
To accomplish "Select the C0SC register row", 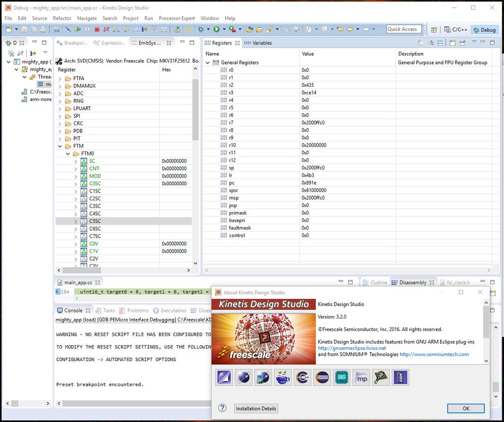I will point(124,184).
